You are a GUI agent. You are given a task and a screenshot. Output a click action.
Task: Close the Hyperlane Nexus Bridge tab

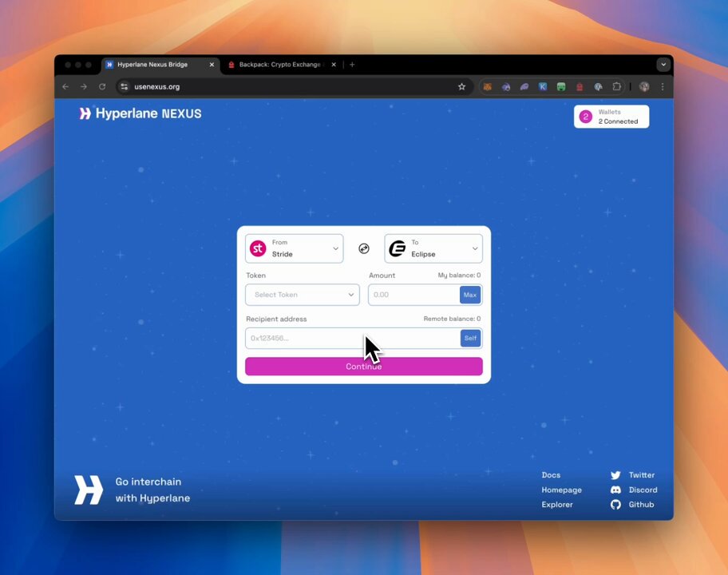point(212,65)
